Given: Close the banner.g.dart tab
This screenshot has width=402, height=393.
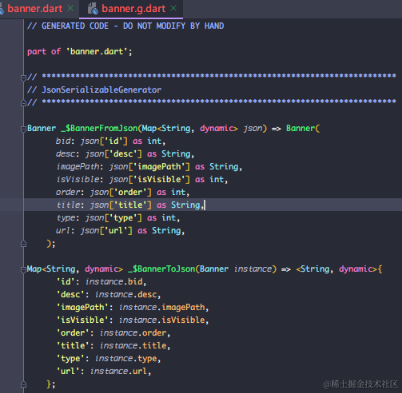Looking at the screenshot, I should [x=174, y=8].
